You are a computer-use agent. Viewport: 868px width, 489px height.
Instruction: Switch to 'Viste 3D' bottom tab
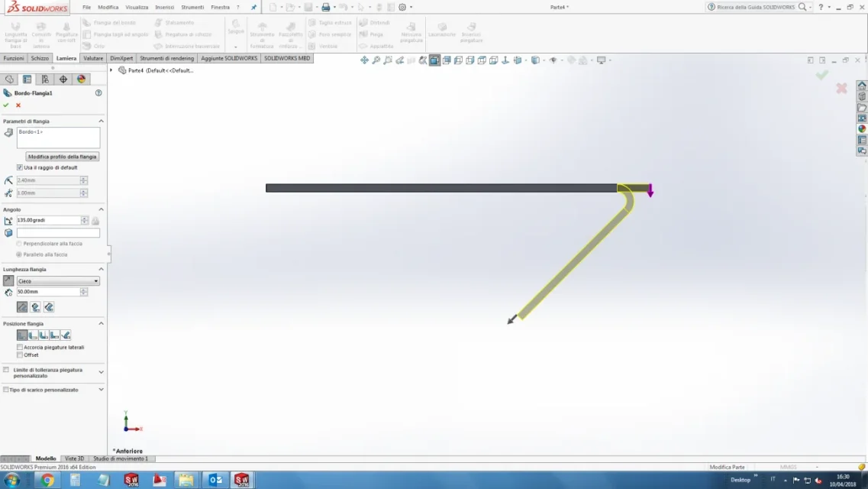pos(74,458)
